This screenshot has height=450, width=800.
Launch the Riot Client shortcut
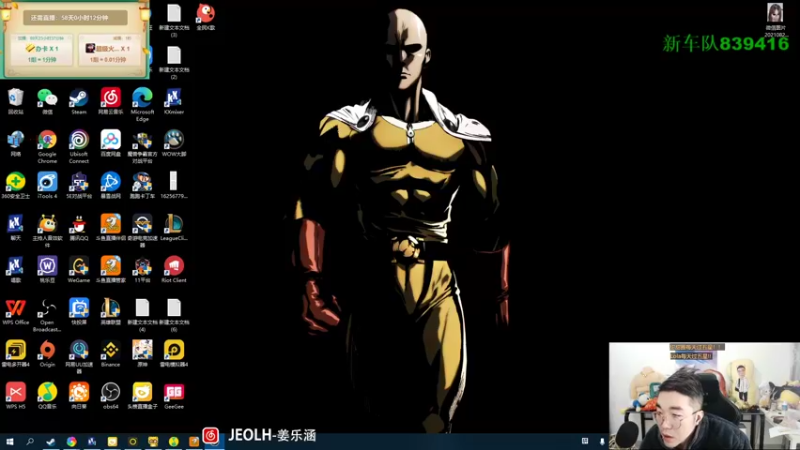(x=174, y=267)
